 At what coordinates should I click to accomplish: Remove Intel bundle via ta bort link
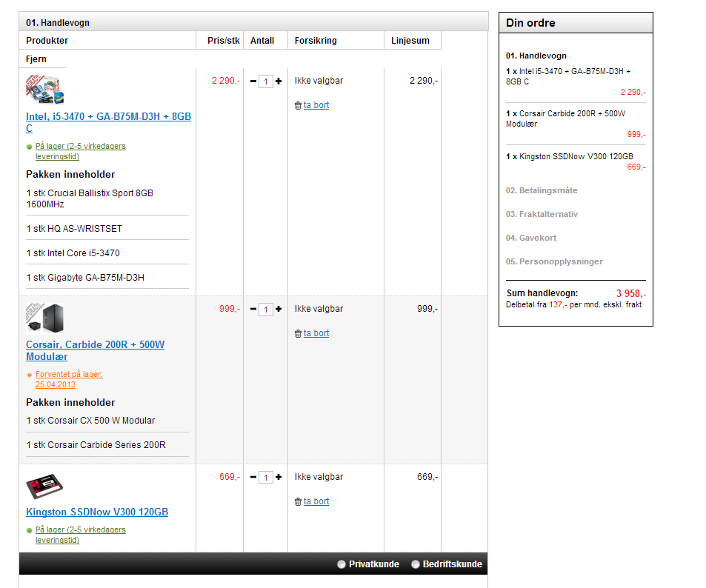point(316,105)
